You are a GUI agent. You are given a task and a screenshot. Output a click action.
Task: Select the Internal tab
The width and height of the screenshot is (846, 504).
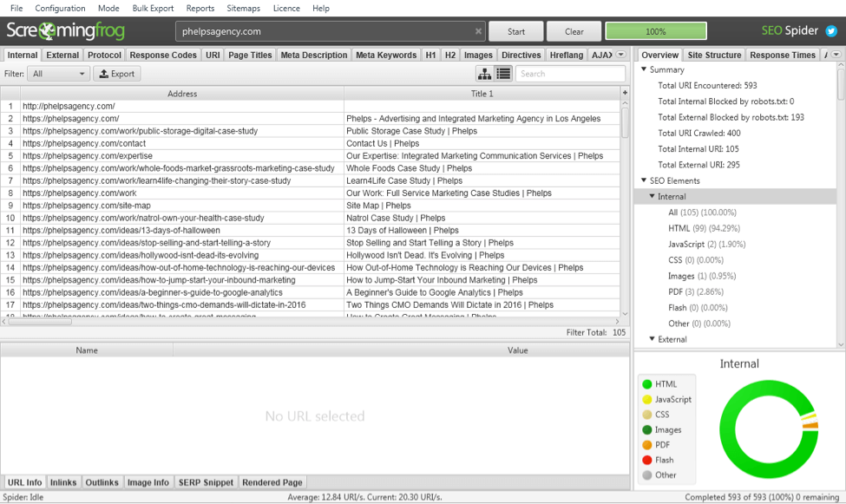pyautogui.click(x=22, y=55)
